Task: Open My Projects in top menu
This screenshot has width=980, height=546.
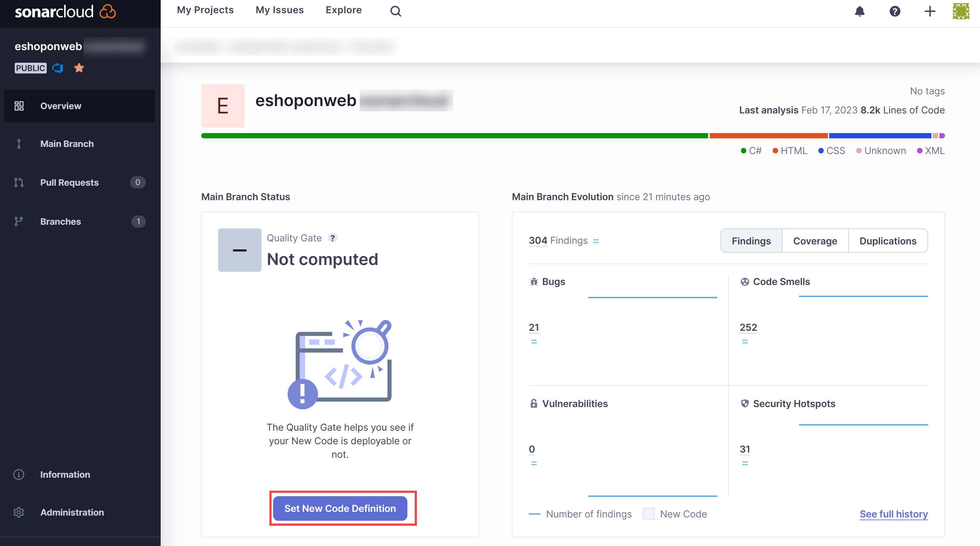Action: pyautogui.click(x=205, y=10)
